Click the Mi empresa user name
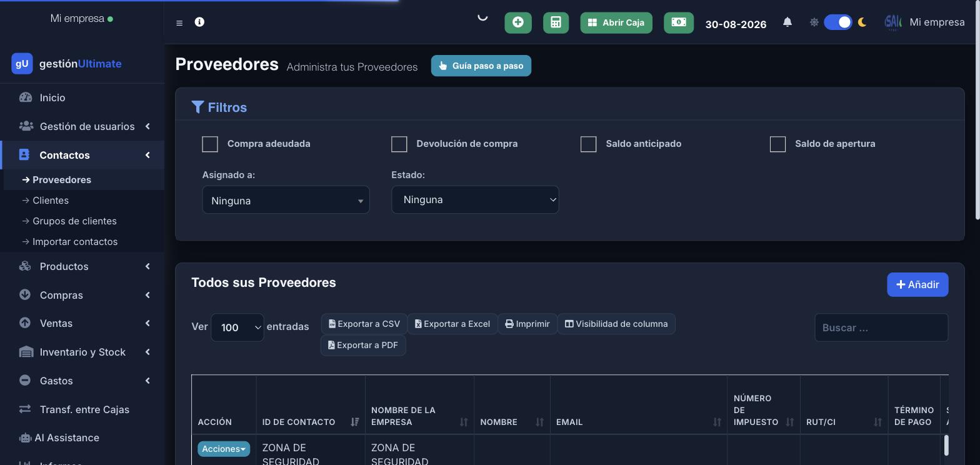This screenshot has height=465, width=980. pos(937,22)
